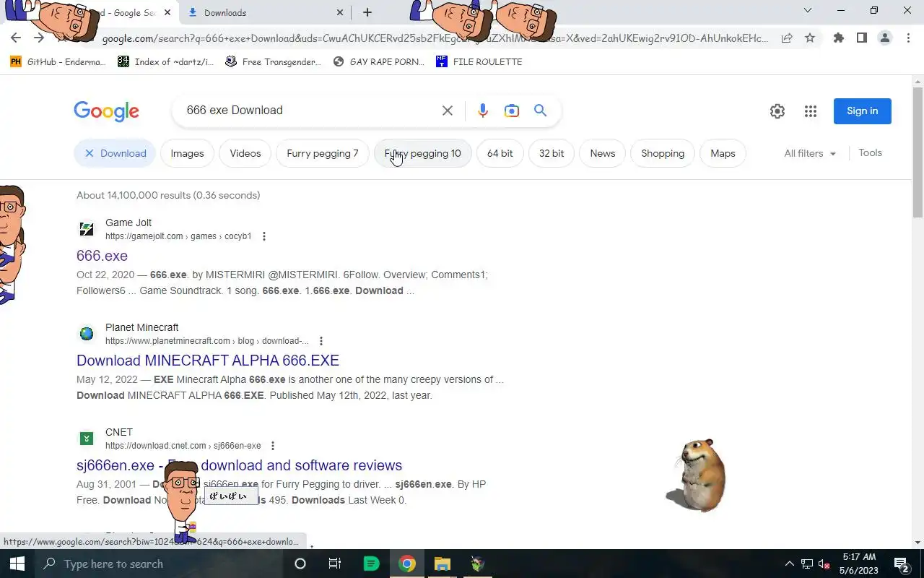Clear the search query with X
This screenshot has width=924, height=578.
448,111
